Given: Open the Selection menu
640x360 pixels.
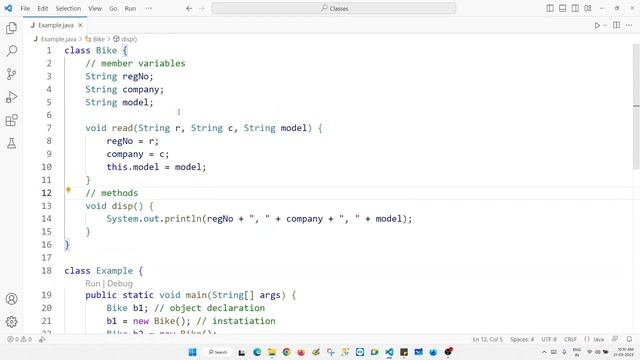Looking at the screenshot, I should point(68,8).
